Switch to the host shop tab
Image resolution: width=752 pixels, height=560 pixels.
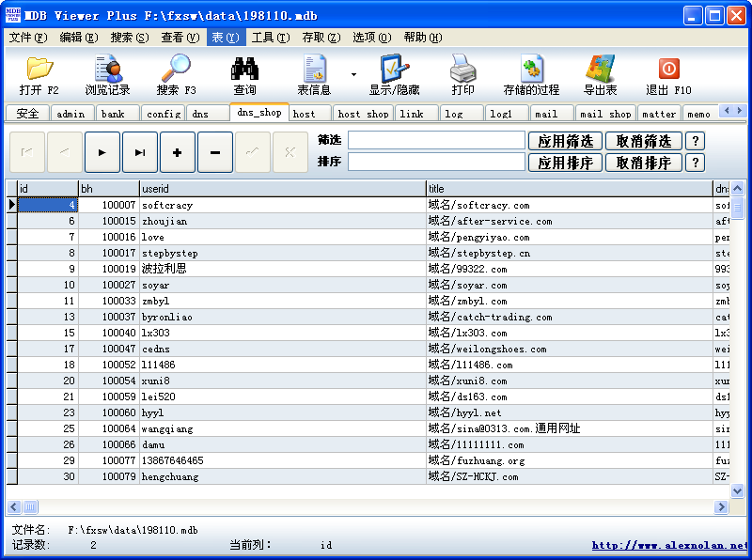(363, 114)
